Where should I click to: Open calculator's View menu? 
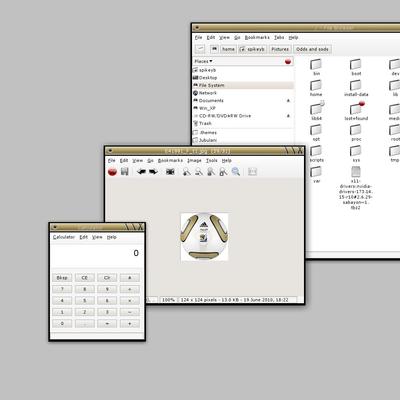(x=97, y=237)
